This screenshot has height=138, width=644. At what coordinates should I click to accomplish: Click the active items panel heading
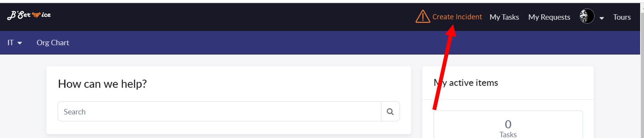pyautogui.click(x=466, y=83)
